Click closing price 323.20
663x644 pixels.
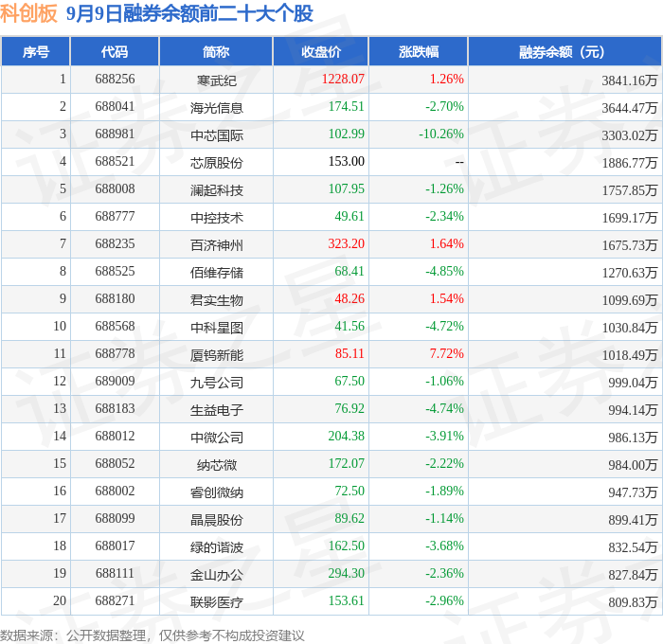[347, 244]
